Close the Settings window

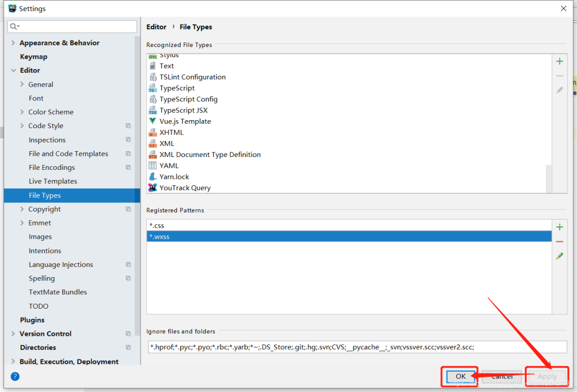coord(564,9)
